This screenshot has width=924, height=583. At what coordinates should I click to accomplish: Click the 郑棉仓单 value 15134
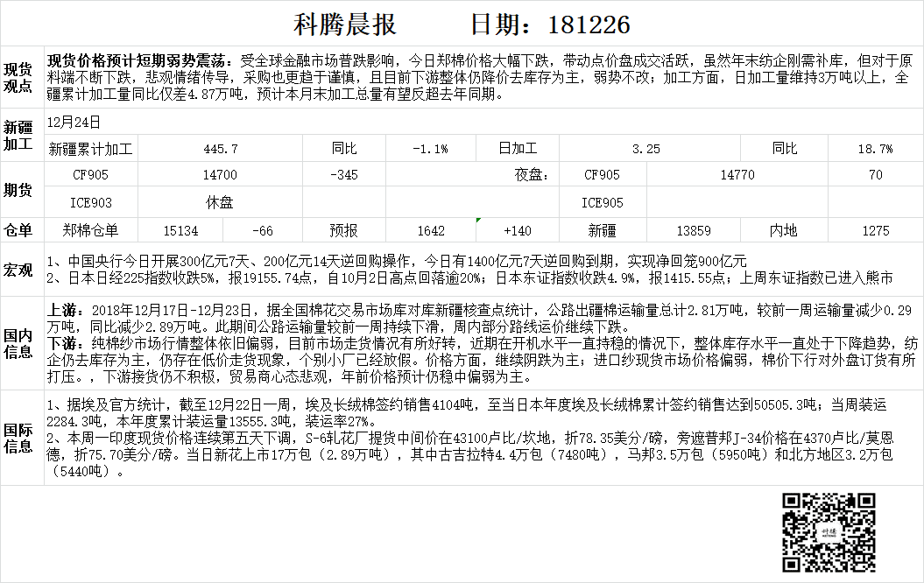pyautogui.click(x=181, y=231)
